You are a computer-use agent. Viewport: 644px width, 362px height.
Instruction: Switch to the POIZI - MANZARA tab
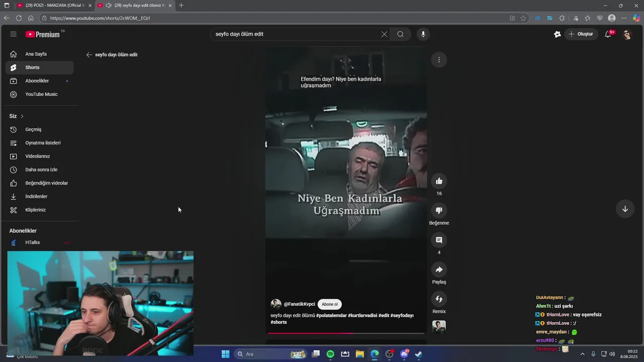tap(54, 6)
